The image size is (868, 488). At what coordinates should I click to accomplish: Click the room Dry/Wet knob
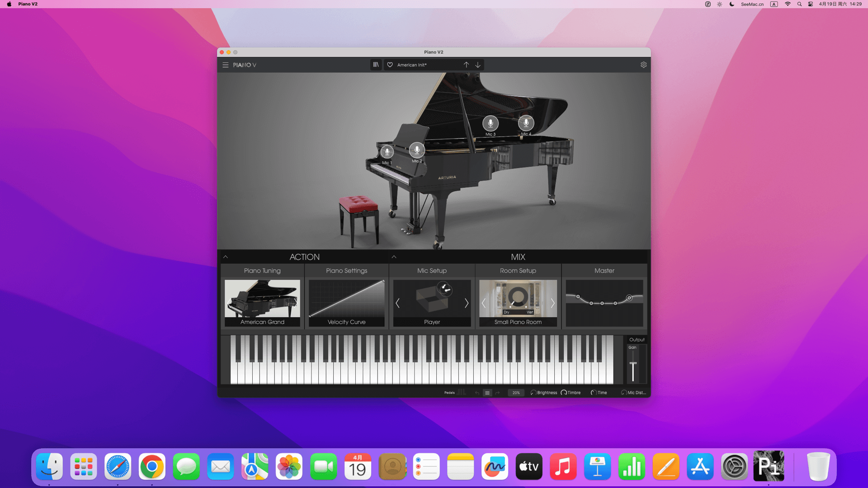(x=518, y=297)
